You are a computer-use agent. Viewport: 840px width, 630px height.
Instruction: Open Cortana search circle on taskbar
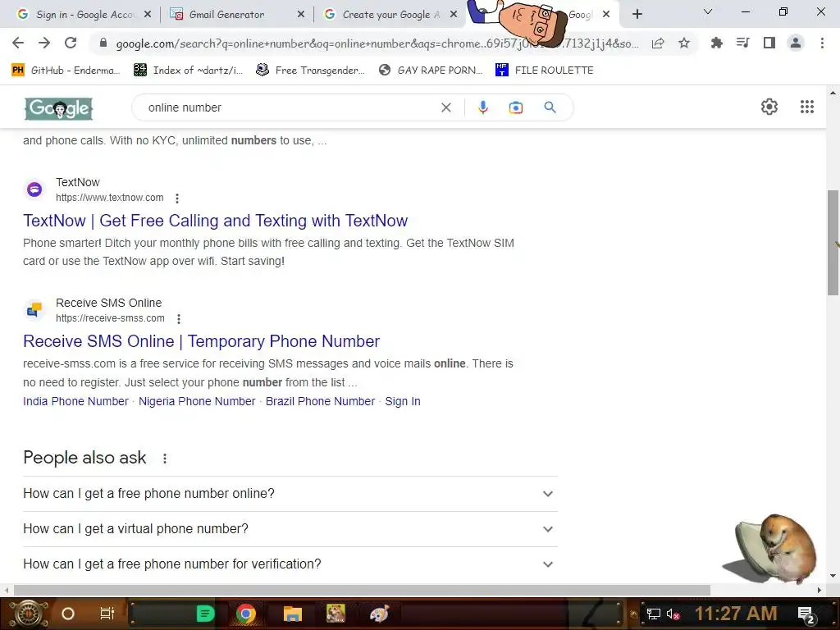(68, 614)
